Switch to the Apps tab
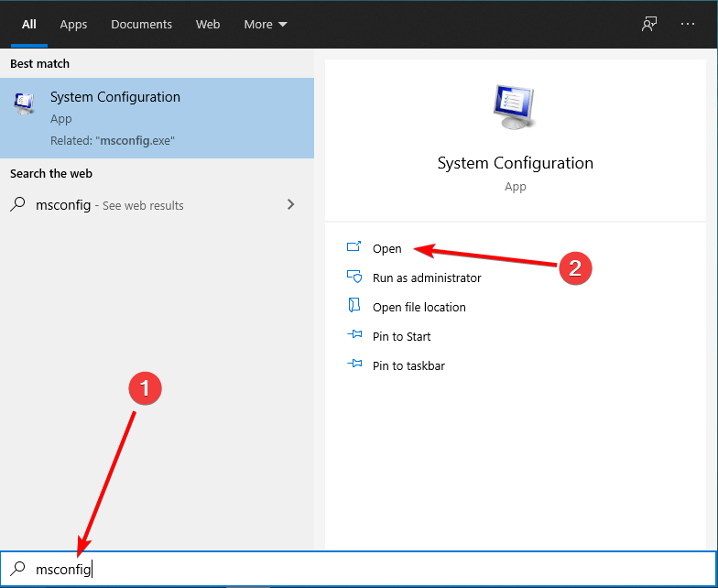Viewport: 718px width, 588px height. tap(73, 25)
